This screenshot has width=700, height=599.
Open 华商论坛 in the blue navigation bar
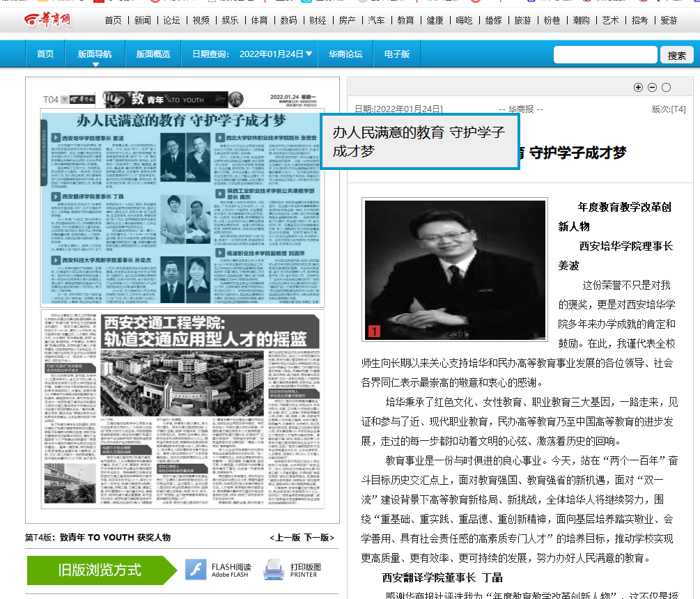[x=345, y=54]
